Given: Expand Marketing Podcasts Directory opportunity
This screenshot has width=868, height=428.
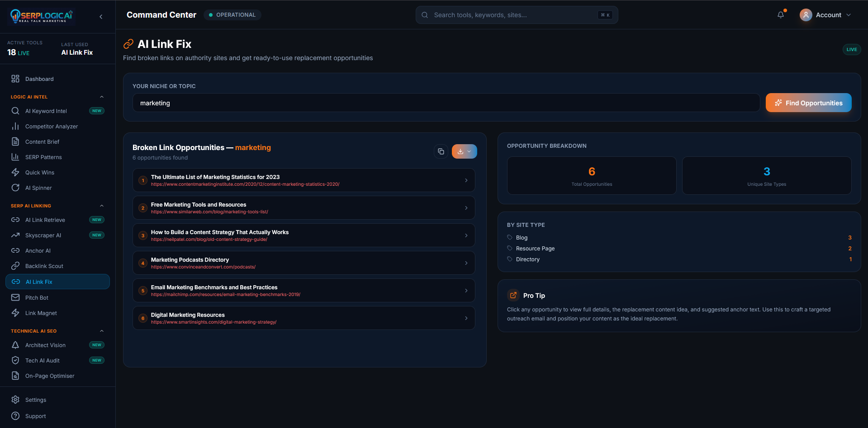Looking at the screenshot, I should point(304,263).
